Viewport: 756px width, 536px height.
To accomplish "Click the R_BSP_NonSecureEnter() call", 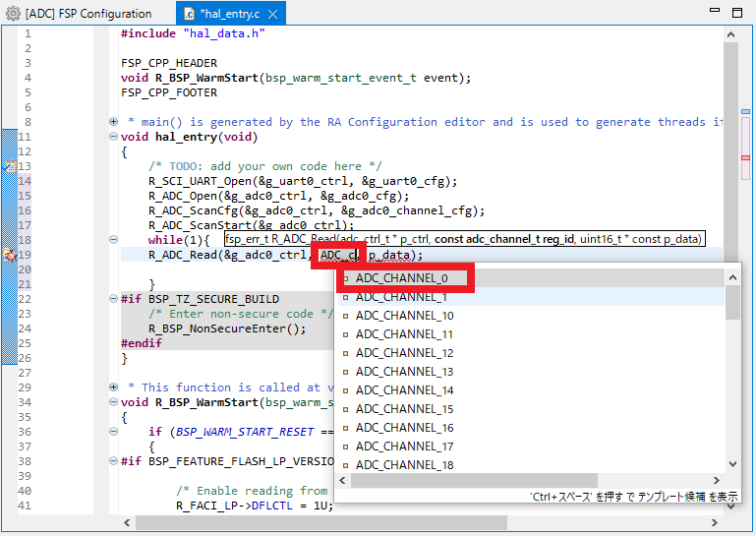I will click(x=227, y=329).
